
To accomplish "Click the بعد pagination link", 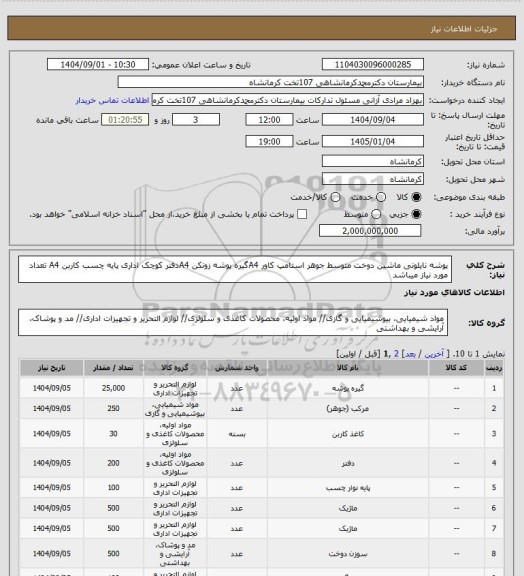I will pyautogui.click(x=410, y=354).
